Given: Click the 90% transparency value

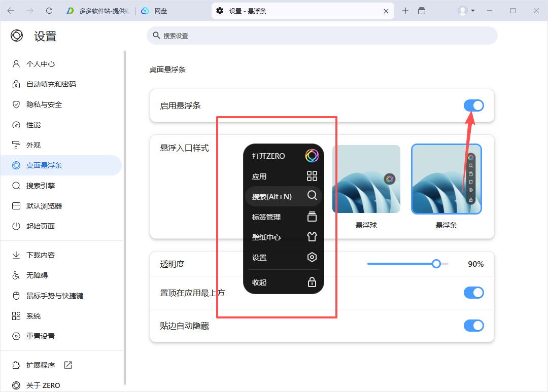Looking at the screenshot, I should click(x=475, y=264).
